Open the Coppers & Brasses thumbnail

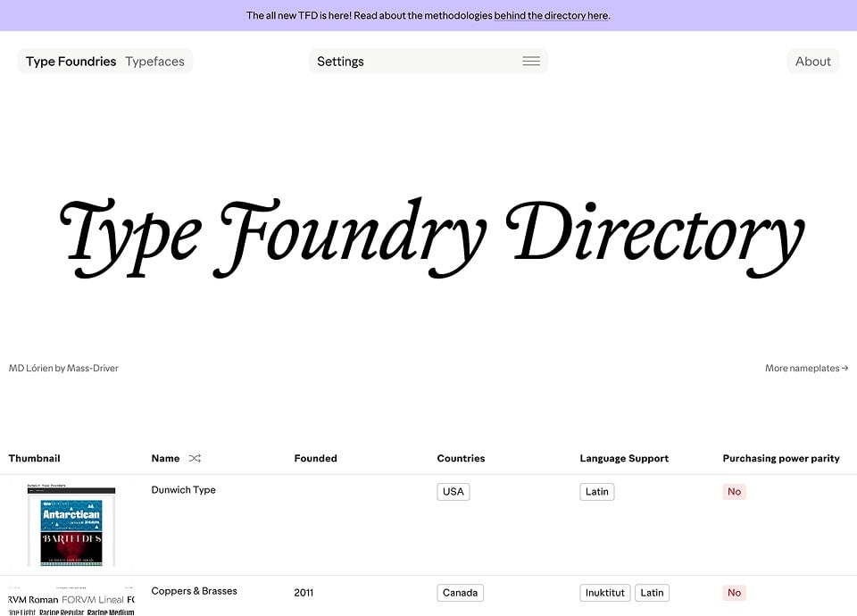pyautogui.click(x=71, y=600)
